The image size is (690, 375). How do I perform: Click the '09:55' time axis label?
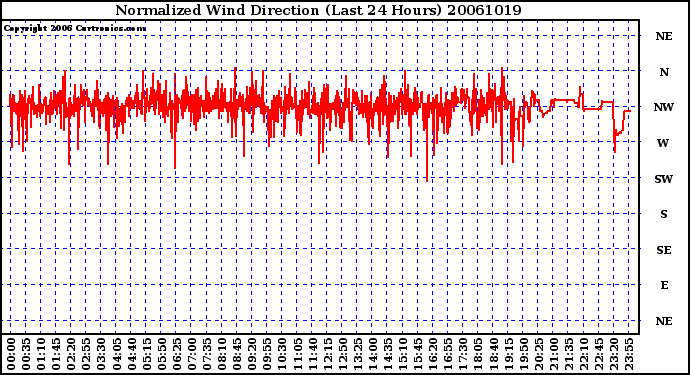(267, 354)
